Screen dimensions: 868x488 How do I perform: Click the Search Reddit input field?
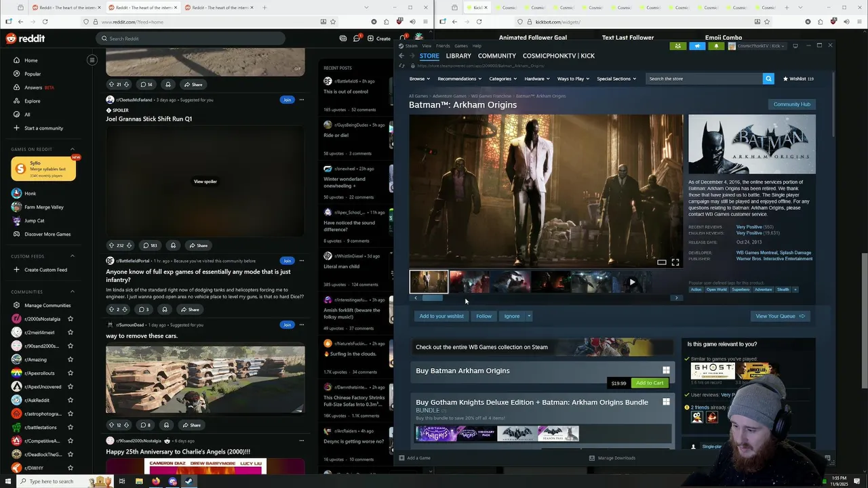click(x=191, y=39)
